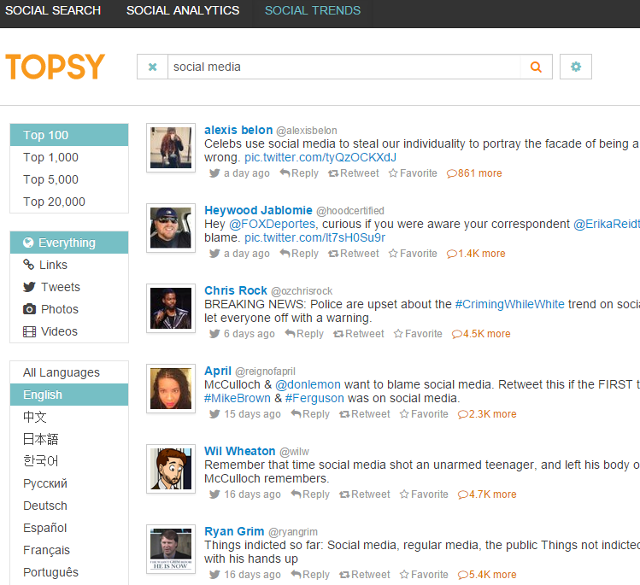Screen dimensions: 640x585
Task: Filter results by Videos
Action: pos(69,331)
